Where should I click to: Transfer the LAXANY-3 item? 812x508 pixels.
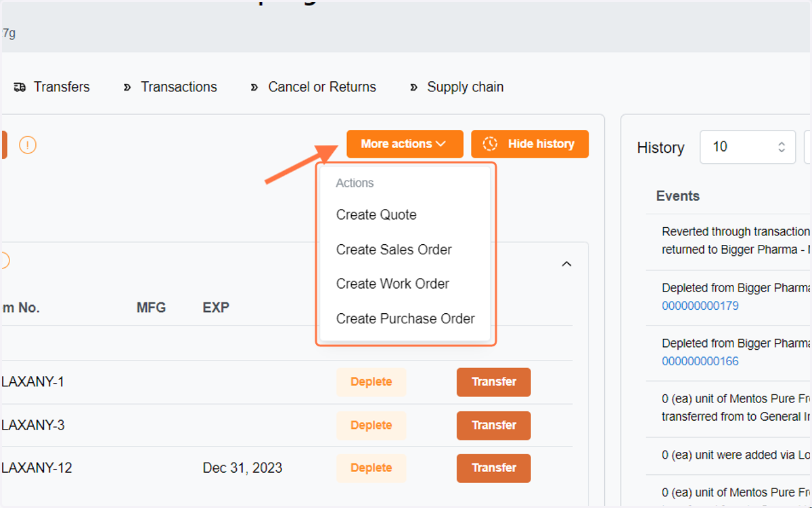(494, 425)
